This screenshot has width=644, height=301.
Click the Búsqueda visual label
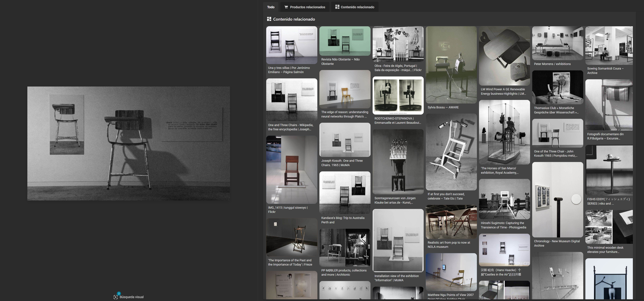click(132, 297)
